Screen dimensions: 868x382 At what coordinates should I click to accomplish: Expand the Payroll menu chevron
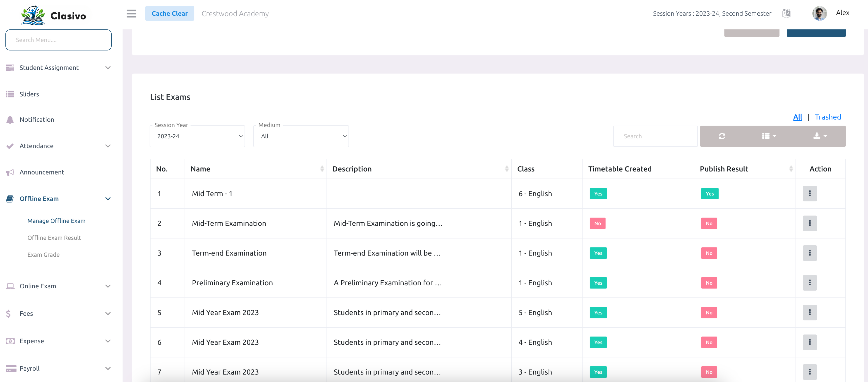pyautogui.click(x=108, y=368)
